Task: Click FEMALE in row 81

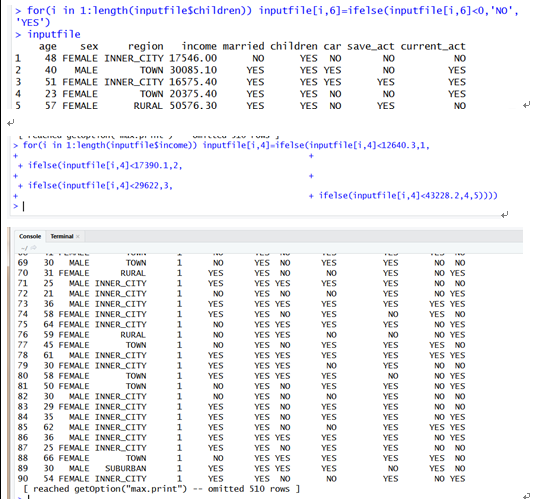Action: coord(74,386)
